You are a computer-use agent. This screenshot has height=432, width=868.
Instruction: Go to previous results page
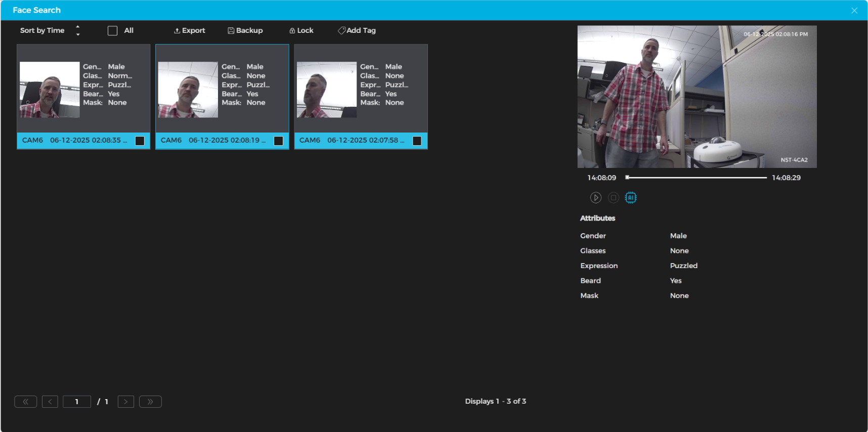pyautogui.click(x=50, y=402)
